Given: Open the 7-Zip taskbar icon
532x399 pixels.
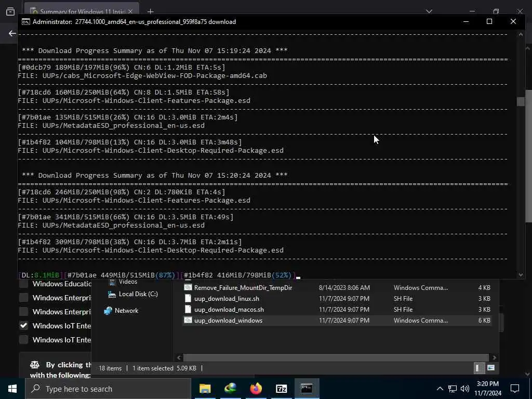Looking at the screenshot, I should (x=281, y=389).
